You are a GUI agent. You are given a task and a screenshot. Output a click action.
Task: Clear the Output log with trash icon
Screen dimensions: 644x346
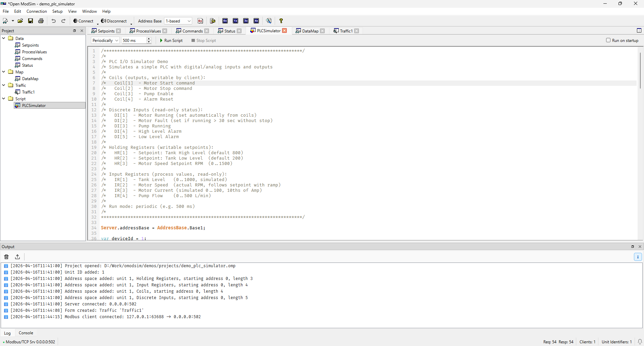point(6,257)
